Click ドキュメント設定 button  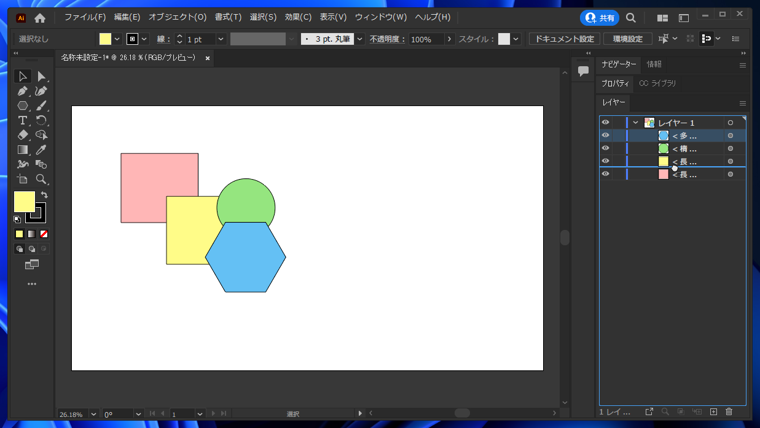565,39
